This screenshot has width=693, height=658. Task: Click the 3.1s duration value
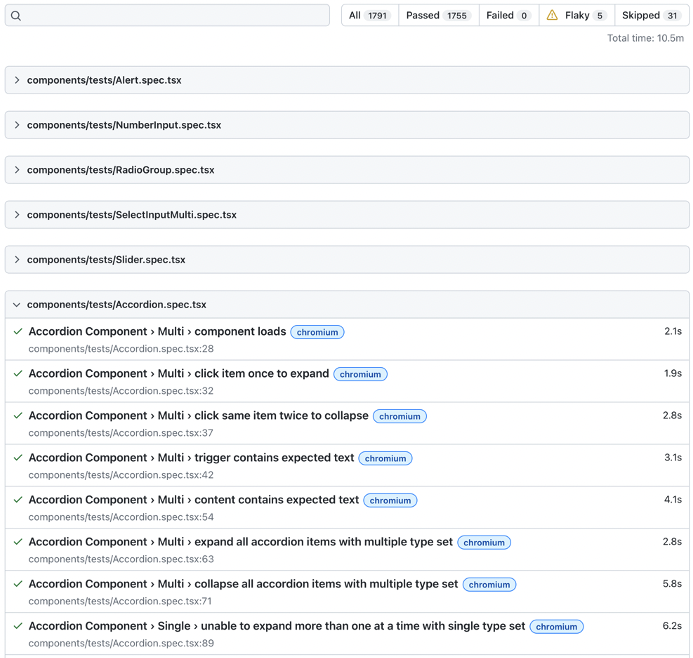(673, 457)
